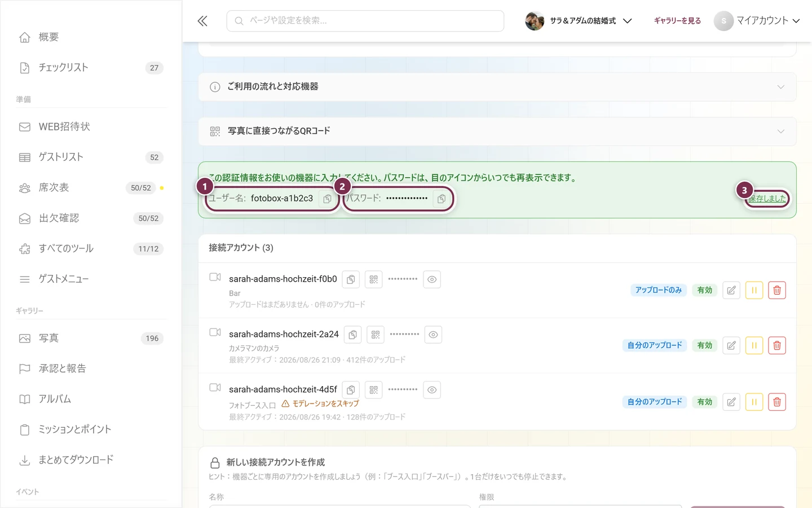
Task: Delete the sarah-adams-hochzeit-2a24 account
Action: pyautogui.click(x=777, y=345)
